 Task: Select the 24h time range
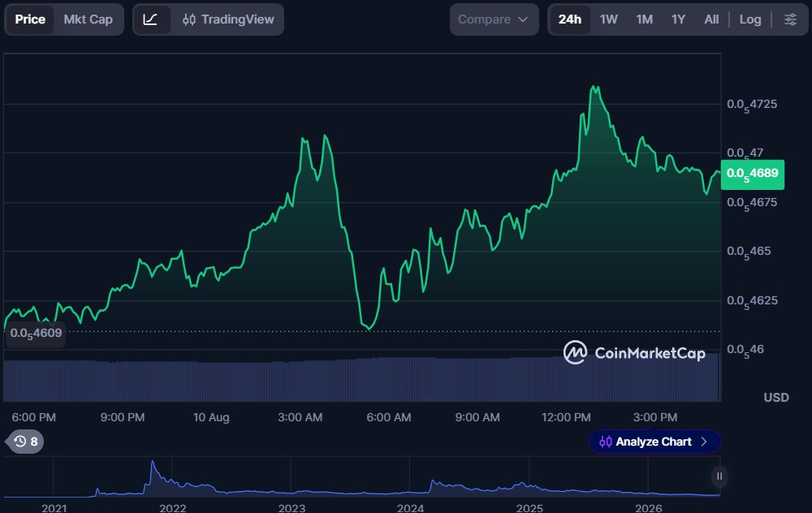pyautogui.click(x=570, y=19)
